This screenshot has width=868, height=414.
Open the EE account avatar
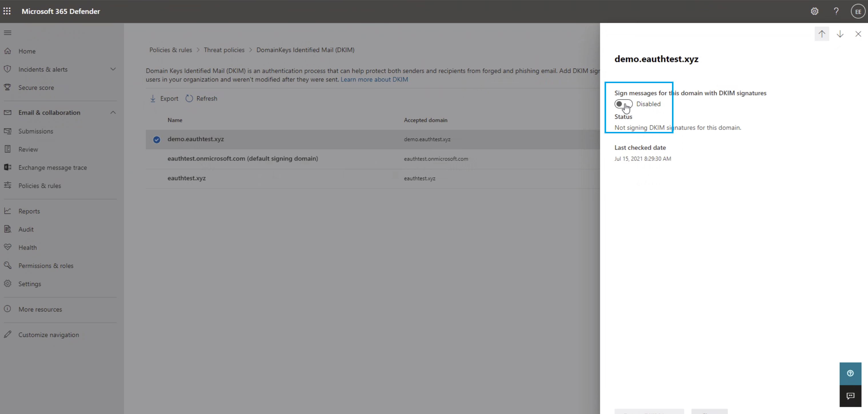pyautogui.click(x=858, y=11)
